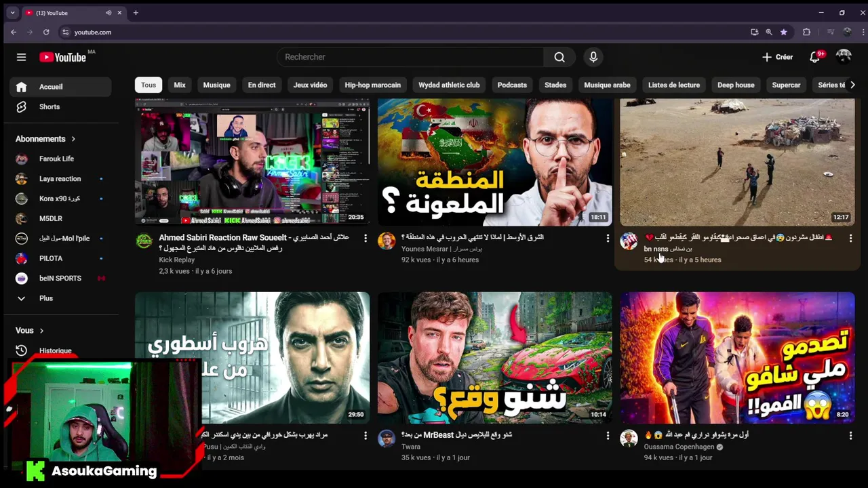Open options for Oussama Copenhagen video

[x=850, y=436]
